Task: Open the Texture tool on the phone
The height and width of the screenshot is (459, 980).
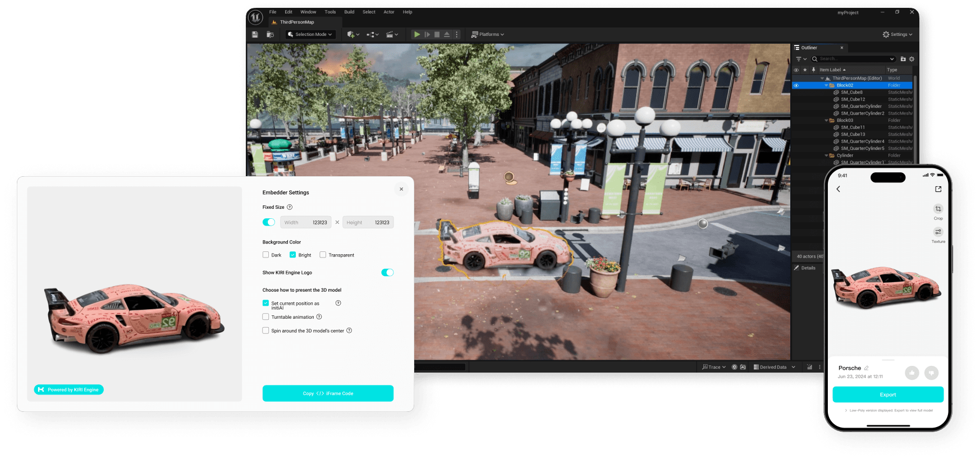Action: pyautogui.click(x=938, y=232)
